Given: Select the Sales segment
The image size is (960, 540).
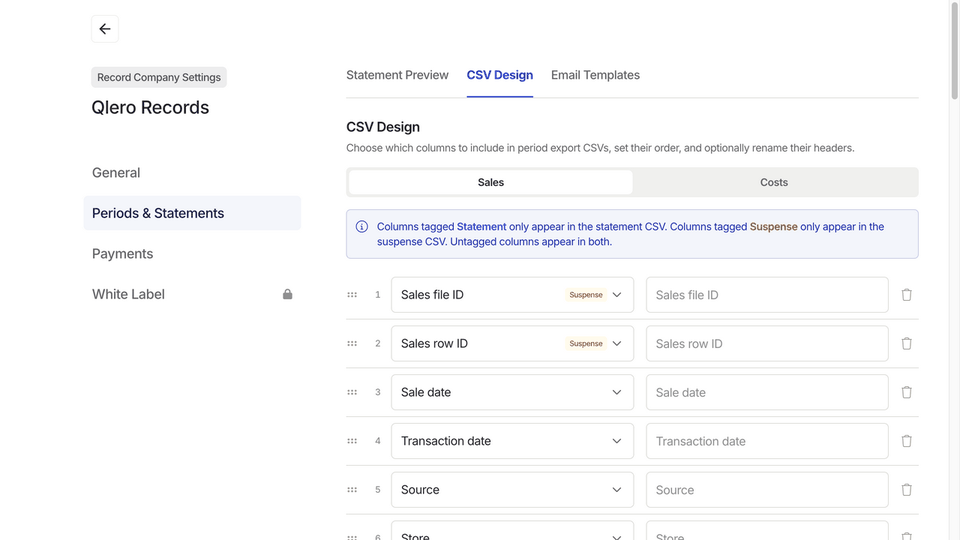Looking at the screenshot, I should click(x=490, y=182).
